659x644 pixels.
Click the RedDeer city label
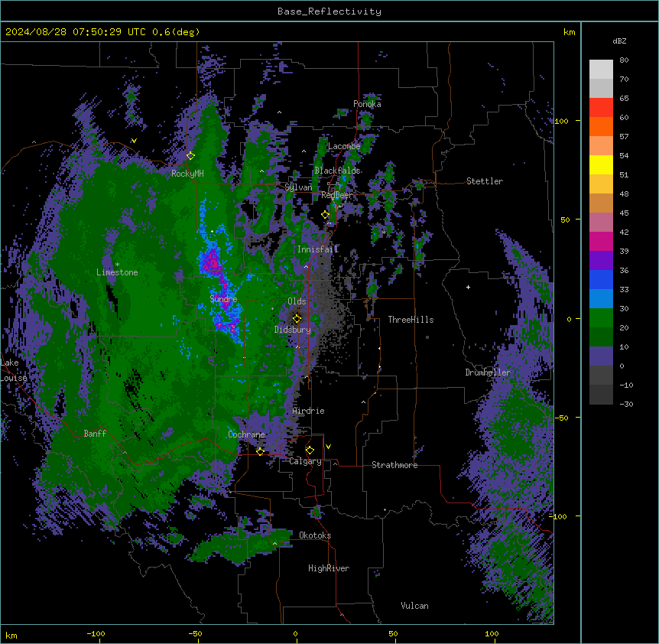(337, 195)
